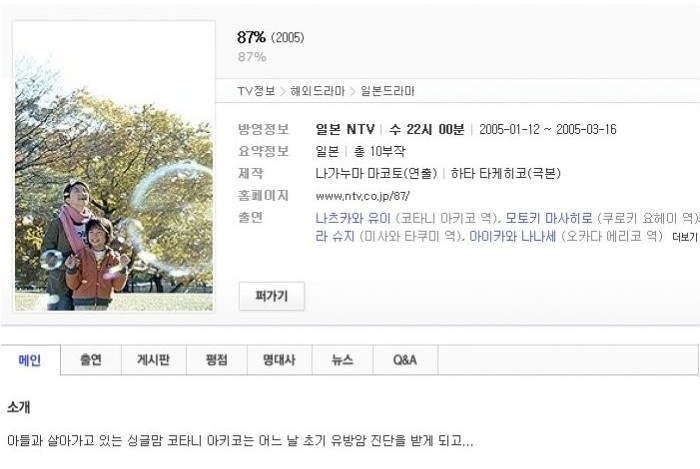Go to the 평점 tab

[x=217, y=360]
